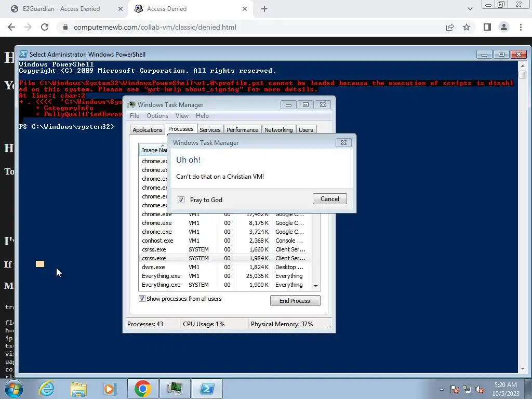Click the network tray icon

467,389
